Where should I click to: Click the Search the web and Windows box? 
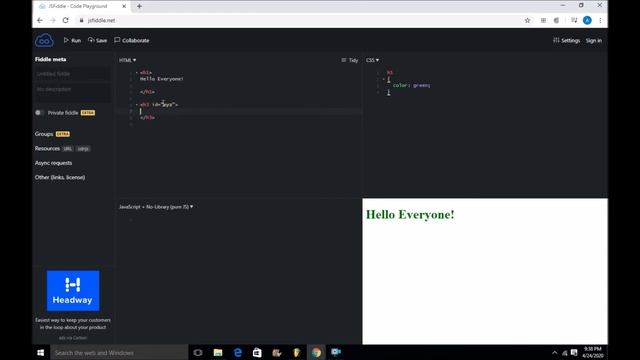[x=119, y=353]
